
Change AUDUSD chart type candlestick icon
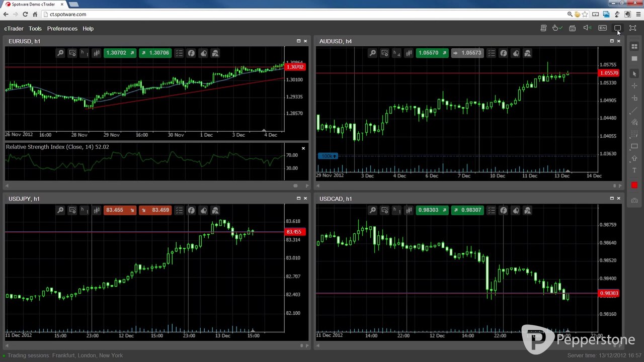409,53
